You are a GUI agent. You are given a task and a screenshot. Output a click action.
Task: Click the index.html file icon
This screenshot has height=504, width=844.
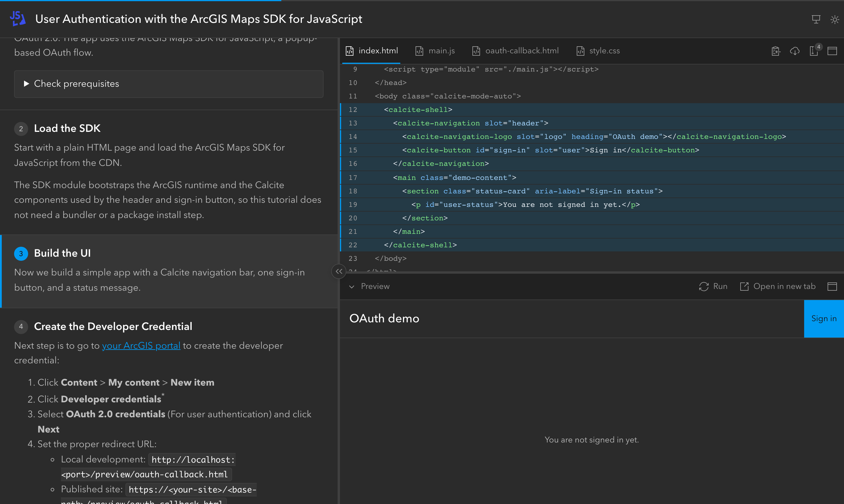pyautogui.click(x=350, y=51)
